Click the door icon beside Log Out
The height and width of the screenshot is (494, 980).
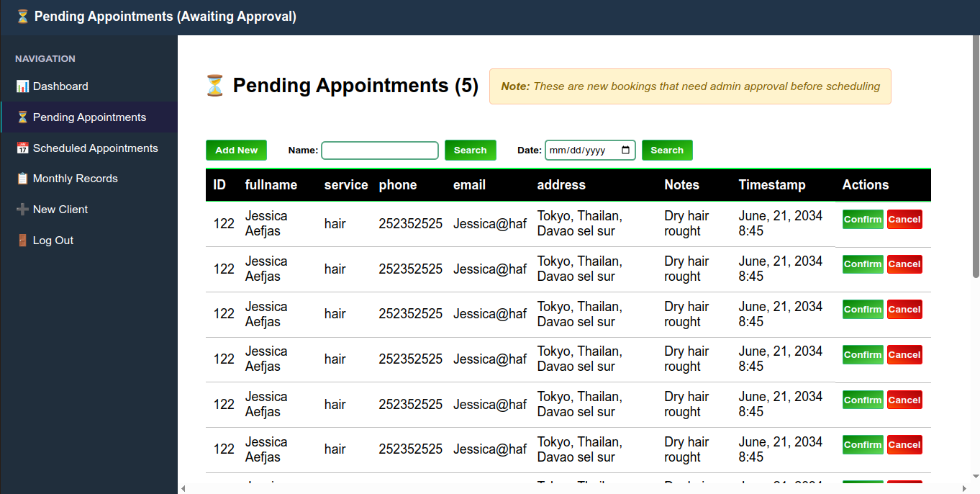click(x=22, y=241)
